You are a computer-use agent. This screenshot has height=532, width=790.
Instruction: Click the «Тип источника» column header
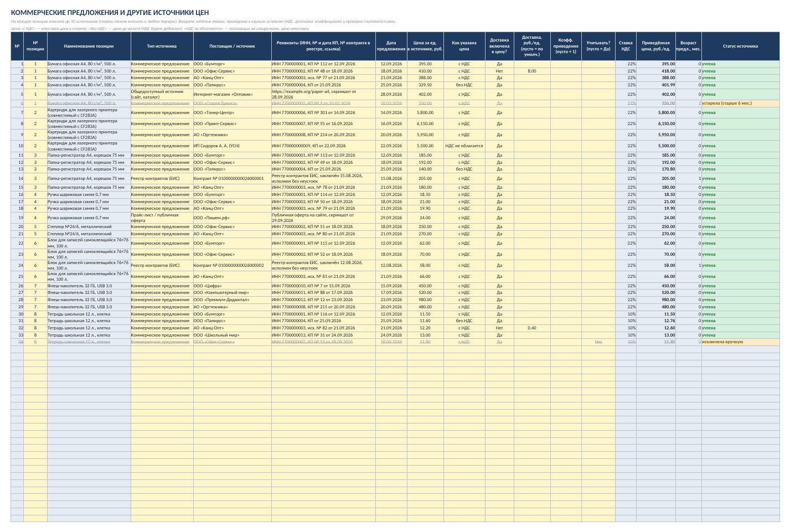[162, 47]
